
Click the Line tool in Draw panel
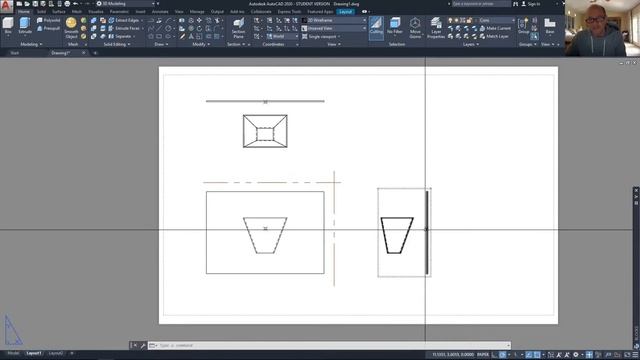click(158, 28)
